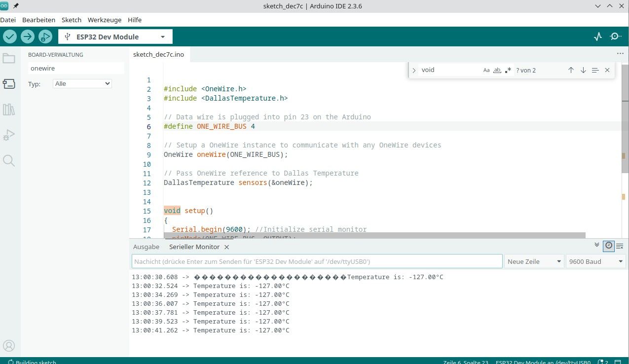Open the Serial Plotter icon
629x364 pixels.
pos(598,36)
